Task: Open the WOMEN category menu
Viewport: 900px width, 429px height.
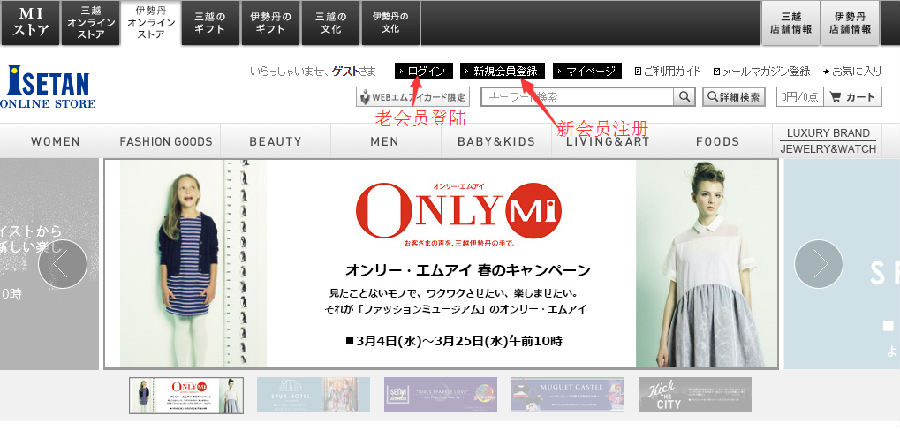Action: click(55, 142)
